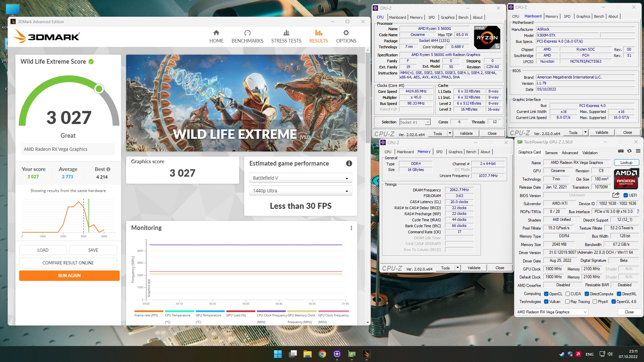This screenshot has height=362, width=644.
Task: Open the 1440p Ultra resolution dropdown
Action: point(301,191)
